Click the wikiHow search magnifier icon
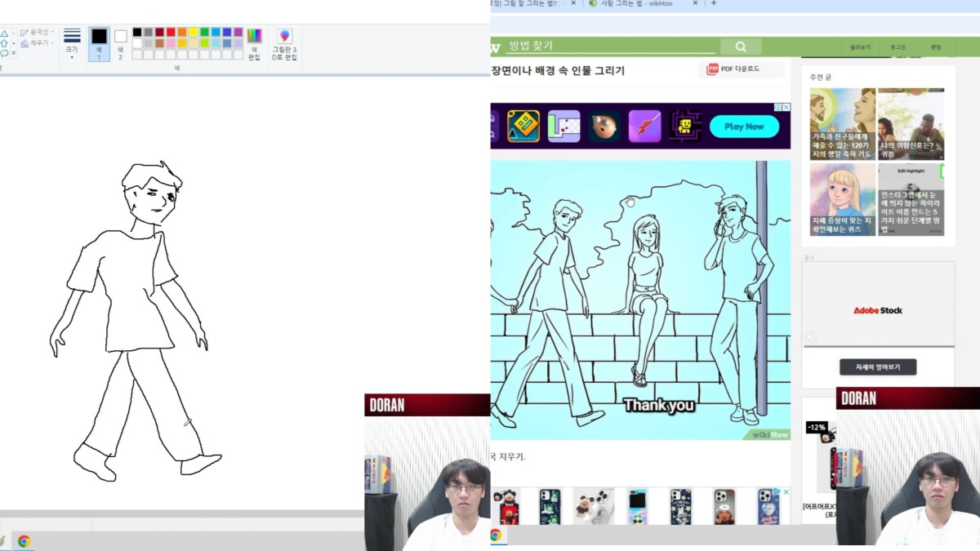The width and height of the screenshot is (980, 551). pos(741,47)
